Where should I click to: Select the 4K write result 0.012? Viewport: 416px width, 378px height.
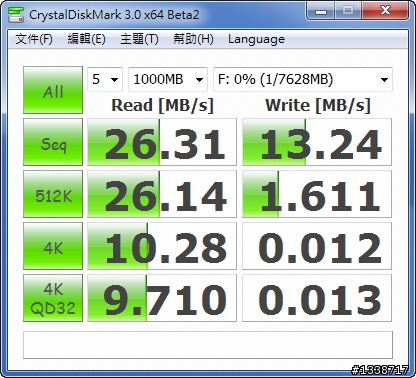pos(317,246)
